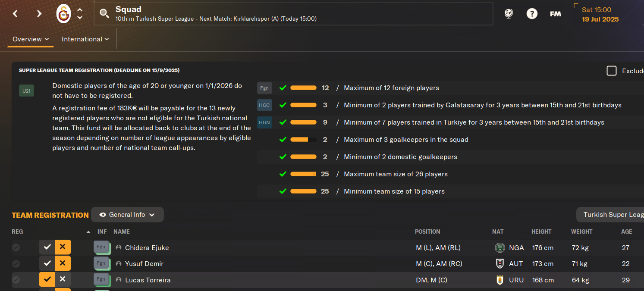Screen dimensions: 644x291
Task: Sort the squad by Position column
Action: (x=427, y=232)
